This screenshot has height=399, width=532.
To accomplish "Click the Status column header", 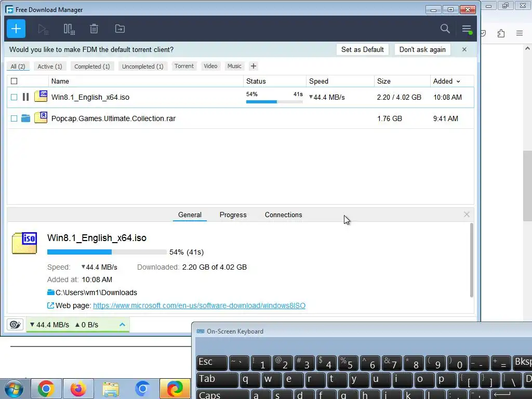I will click(275, 81).
